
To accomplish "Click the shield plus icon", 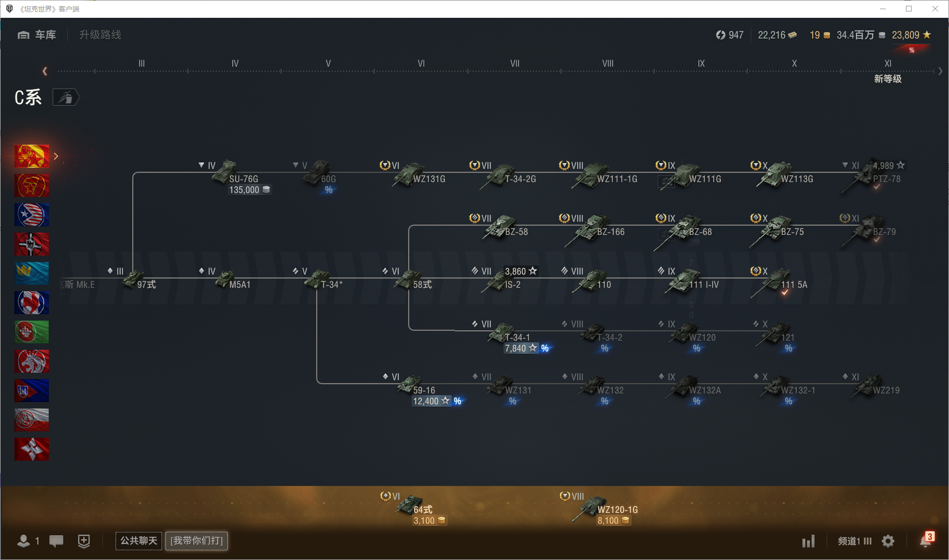I will [x=84, y=541].
